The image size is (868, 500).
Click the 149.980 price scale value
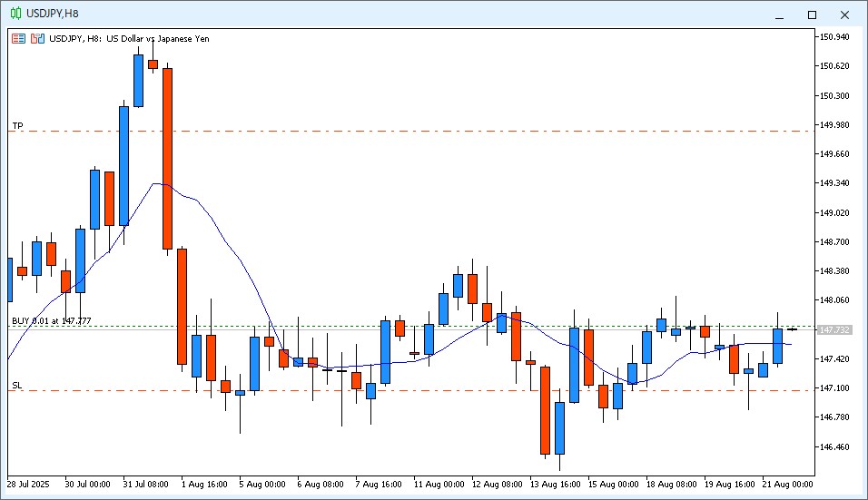click(x=834, y=125)
